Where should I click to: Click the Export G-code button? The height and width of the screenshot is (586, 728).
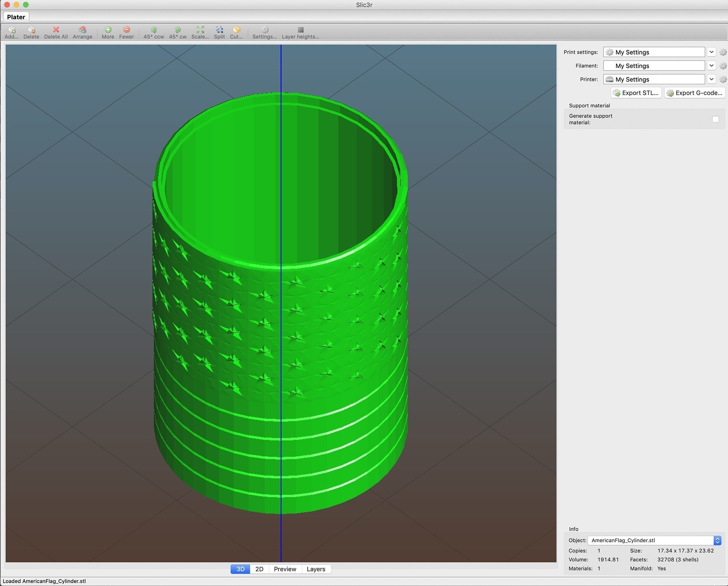coord(695,93)
